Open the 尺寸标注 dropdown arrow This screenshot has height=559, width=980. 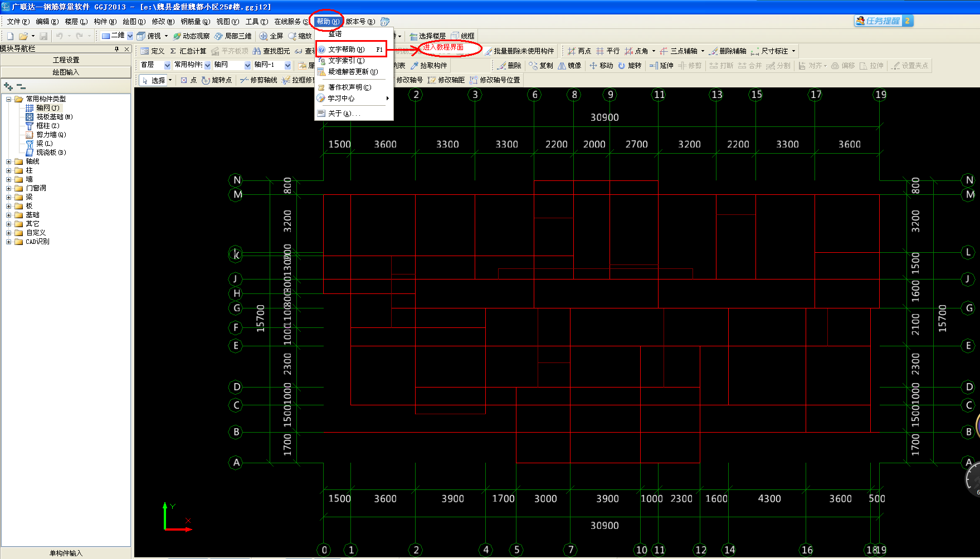click(794, 51)
